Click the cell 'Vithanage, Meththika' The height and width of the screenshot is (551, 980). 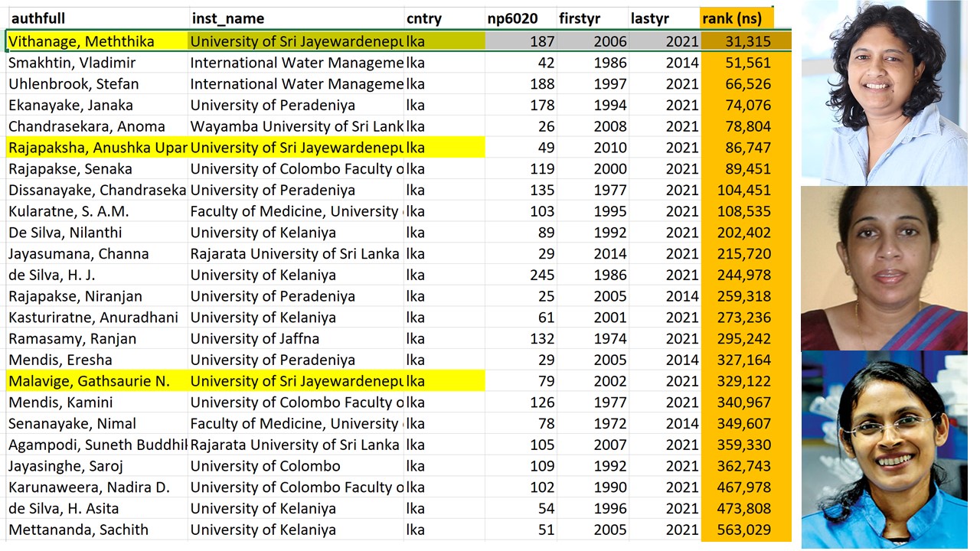tap(97, 41)
